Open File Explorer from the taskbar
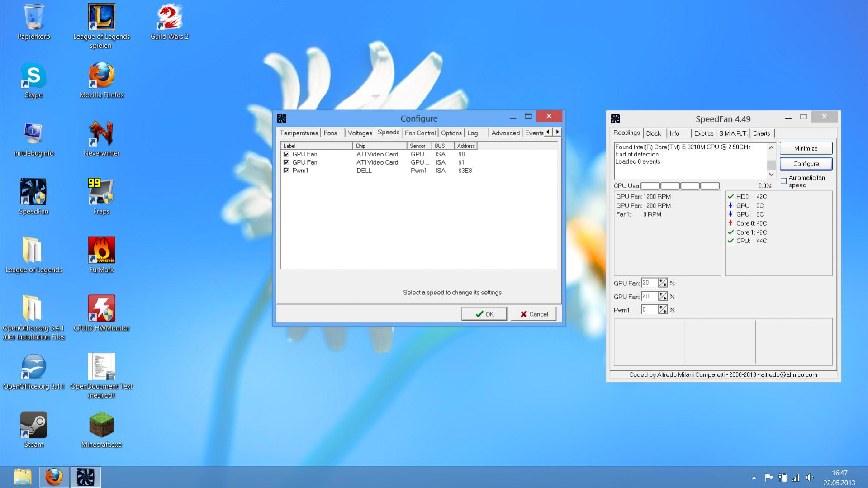Screen dimensions: 868x488 coord(23,477)
